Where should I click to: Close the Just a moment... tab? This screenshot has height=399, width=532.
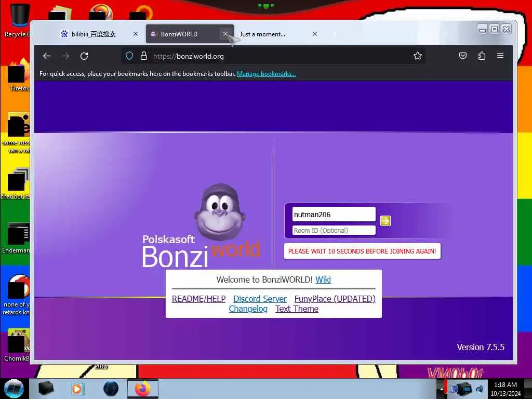314,34
